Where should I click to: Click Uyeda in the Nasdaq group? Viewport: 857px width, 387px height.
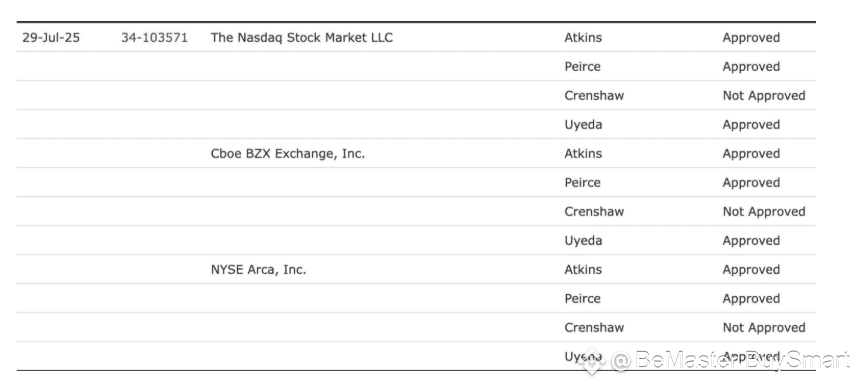click(583, 125)
